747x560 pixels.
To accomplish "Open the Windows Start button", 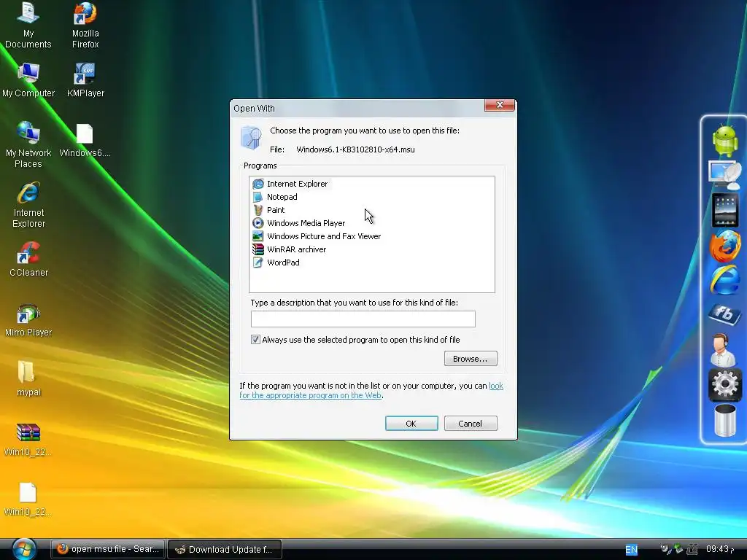I will click(24, 549).
